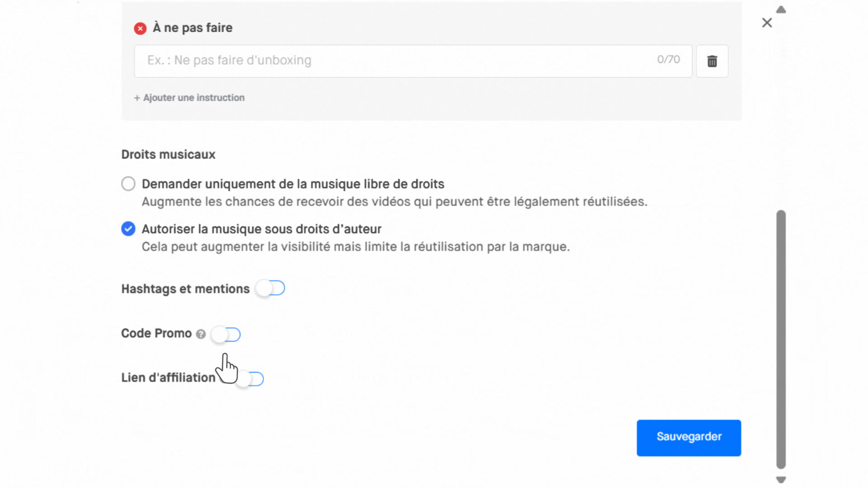Click the vertical scrollbar thumb
The width and height of the screenshot is (868, 488).
tap(781, 339)
